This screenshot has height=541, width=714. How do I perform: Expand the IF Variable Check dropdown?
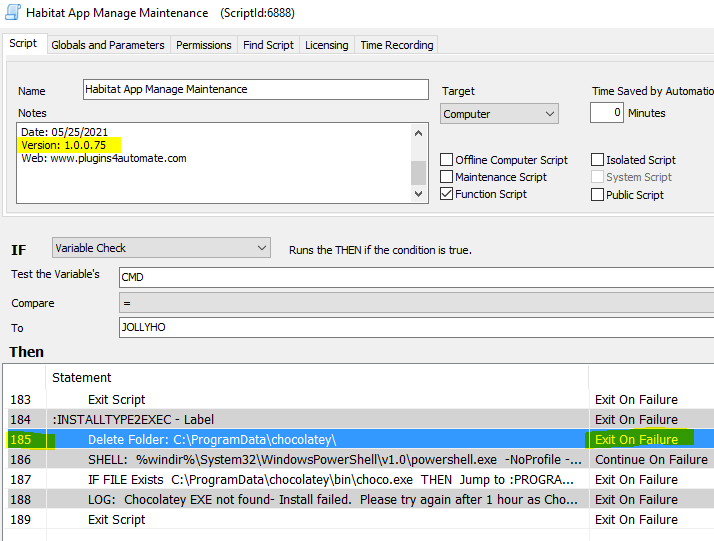click(160, 248)
